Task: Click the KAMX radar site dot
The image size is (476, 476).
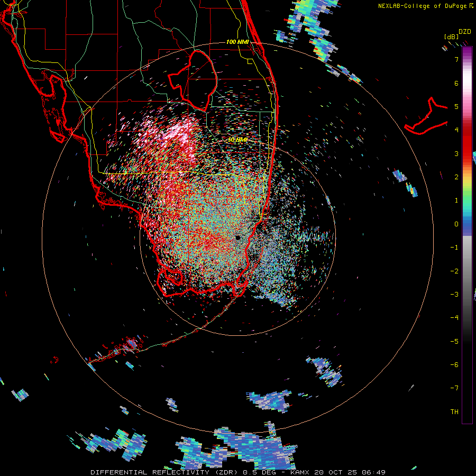Action: [237, 237]
